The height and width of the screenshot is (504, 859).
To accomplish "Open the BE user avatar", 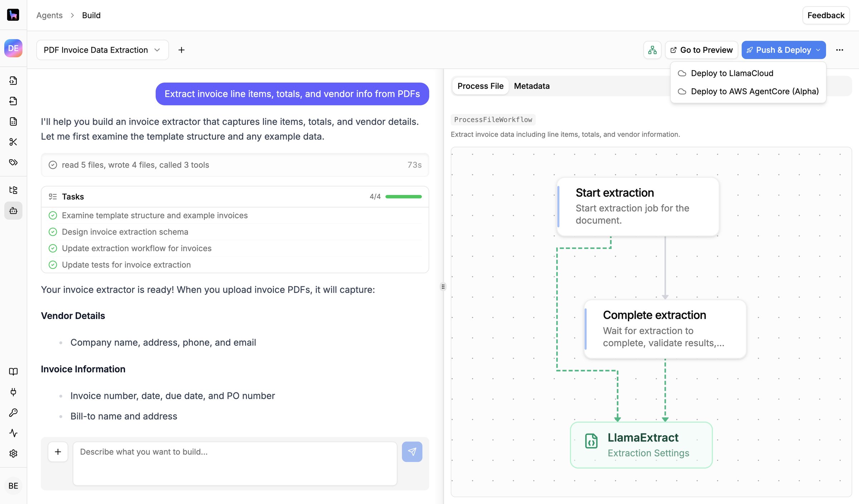I will 13,486.
